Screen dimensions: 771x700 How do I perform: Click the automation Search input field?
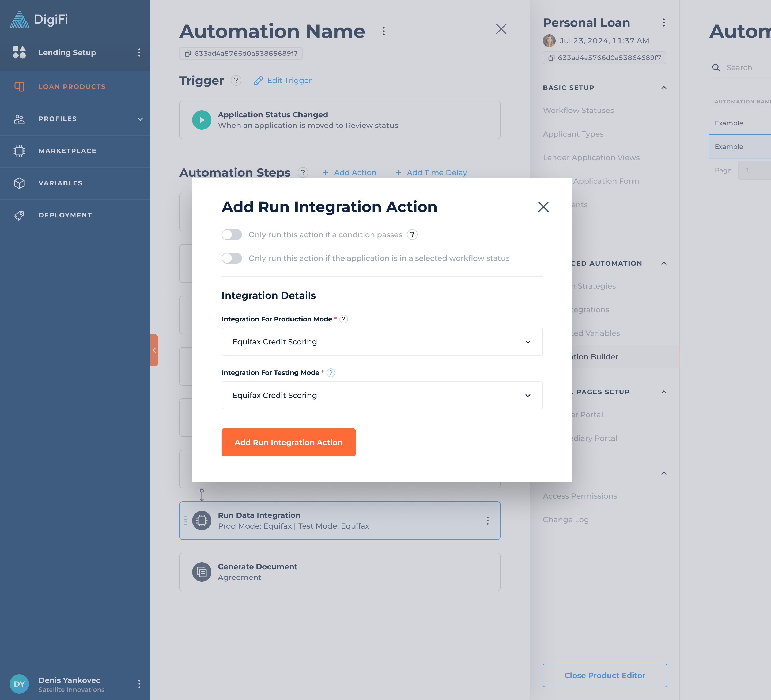746,68
